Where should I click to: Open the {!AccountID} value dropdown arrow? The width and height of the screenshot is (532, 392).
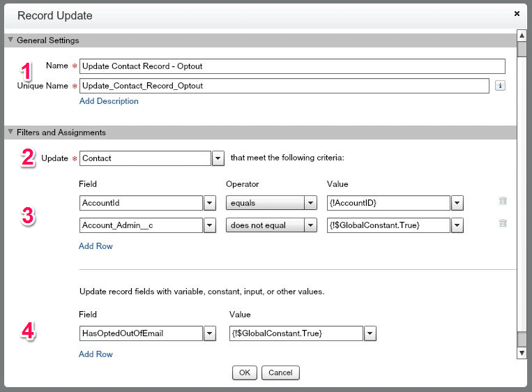tap(457, 203)
